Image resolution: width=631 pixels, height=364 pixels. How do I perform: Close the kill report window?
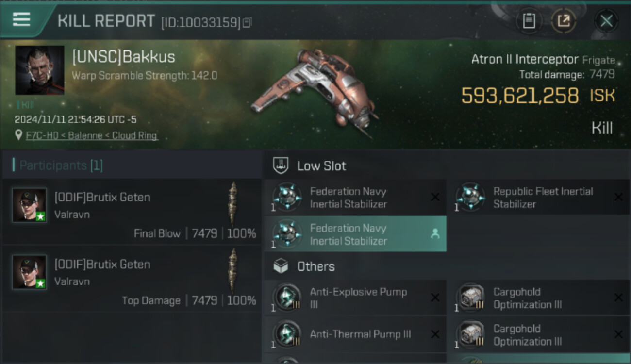point(606,21)
